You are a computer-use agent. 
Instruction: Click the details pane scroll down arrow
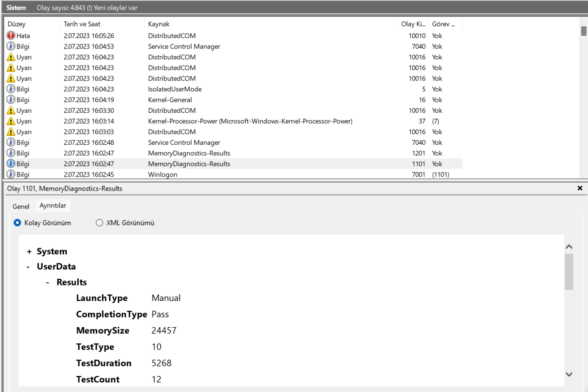pos(569,374)
